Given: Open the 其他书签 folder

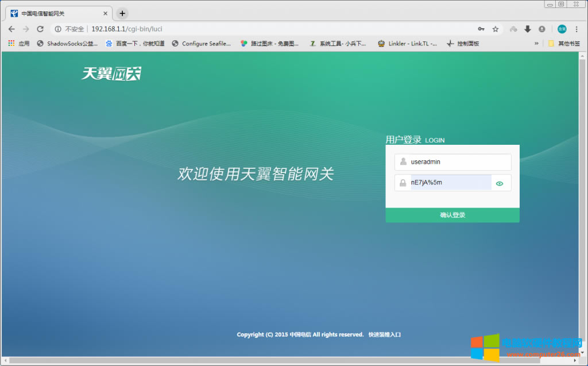Looking at the screenshot, I should click(x=564, y=44).
